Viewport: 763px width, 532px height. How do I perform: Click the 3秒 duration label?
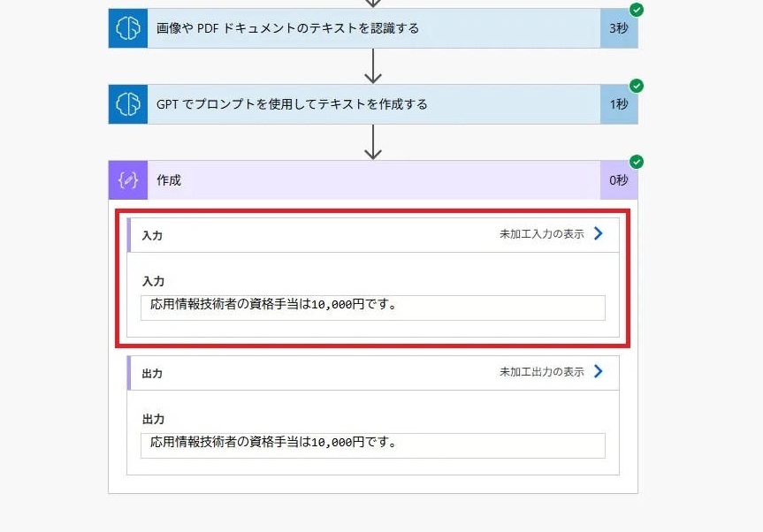coord(619,28)
